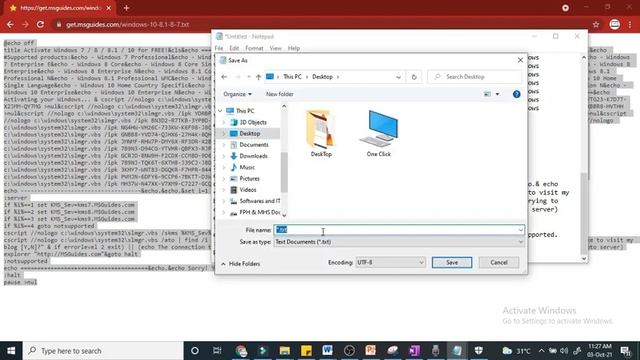Screen dimensions: 640x360
Task: Open File Explorer from the taskbar
Action: click(x=284, y=351)
